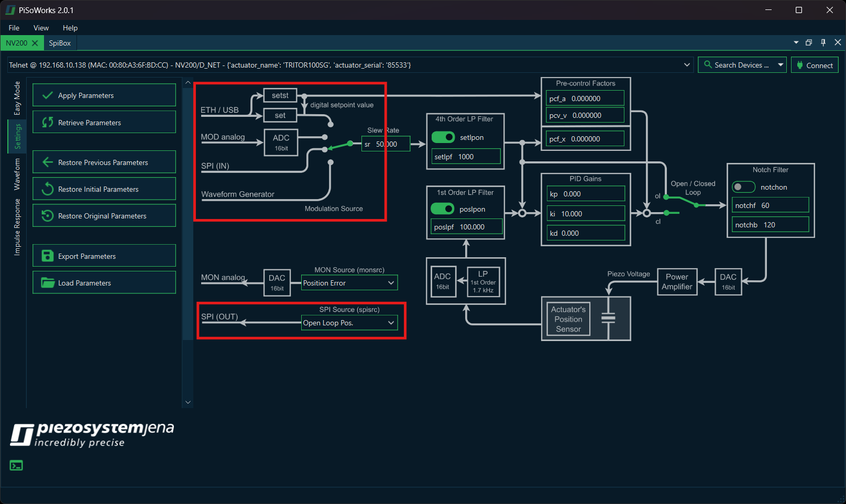The height and width of the screenshot is (504, 846).
Task: Expand the Telnet device connection dropdown
Action: (687, 64)
